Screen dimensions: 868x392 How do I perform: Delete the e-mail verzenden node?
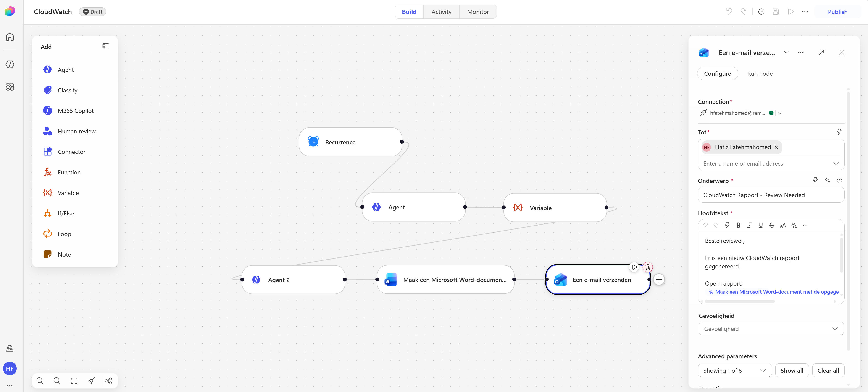[648, 267]
